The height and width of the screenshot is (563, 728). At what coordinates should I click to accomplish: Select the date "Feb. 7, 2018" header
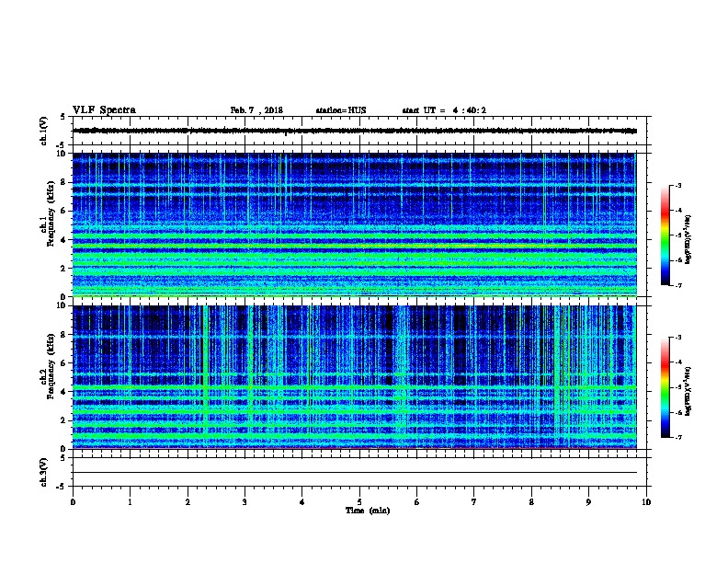pyautogui.click(x=256, y=110)
